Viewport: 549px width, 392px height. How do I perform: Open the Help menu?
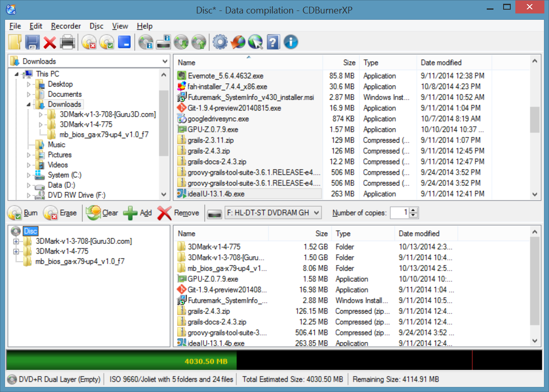point(145,26)
